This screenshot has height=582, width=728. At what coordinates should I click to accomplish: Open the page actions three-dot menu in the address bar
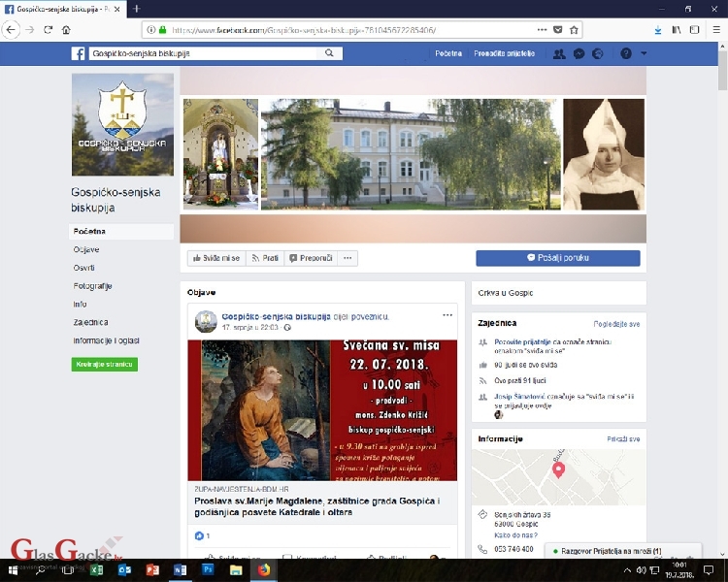click(542, 30)
